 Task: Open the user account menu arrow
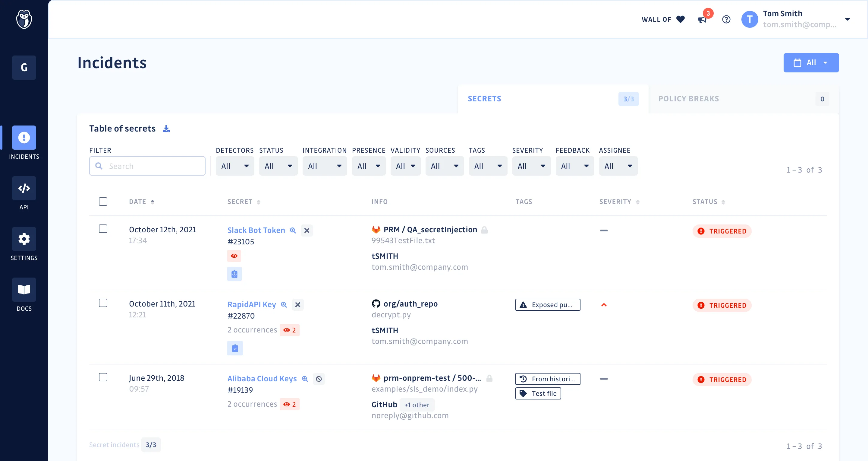tap(848, 19)
